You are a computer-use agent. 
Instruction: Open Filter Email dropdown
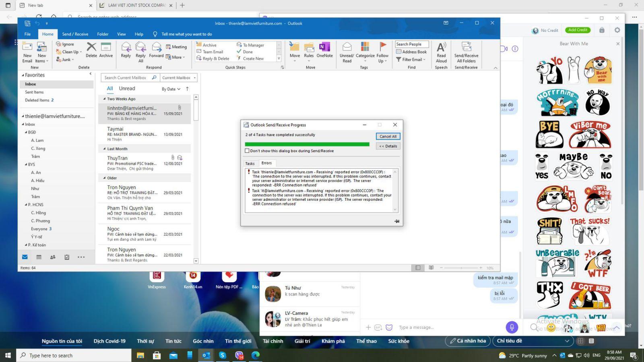pyautogui.click(x=411, y=60)
